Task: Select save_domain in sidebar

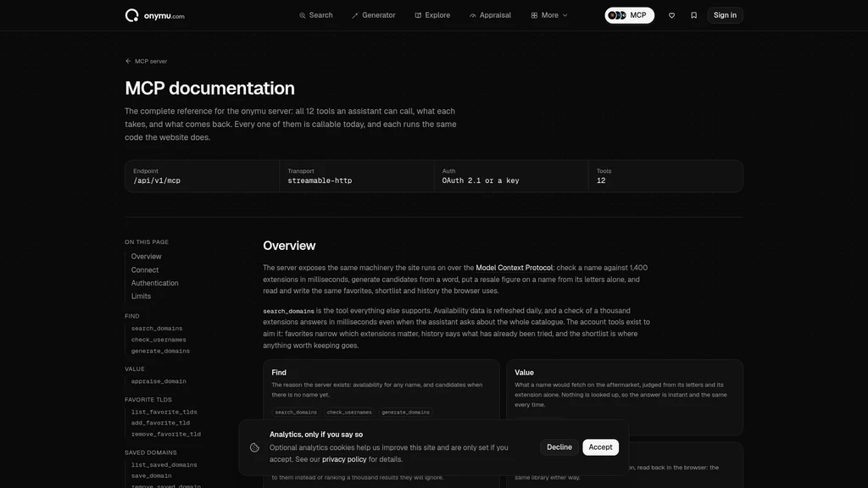Action: coord(151,476)
